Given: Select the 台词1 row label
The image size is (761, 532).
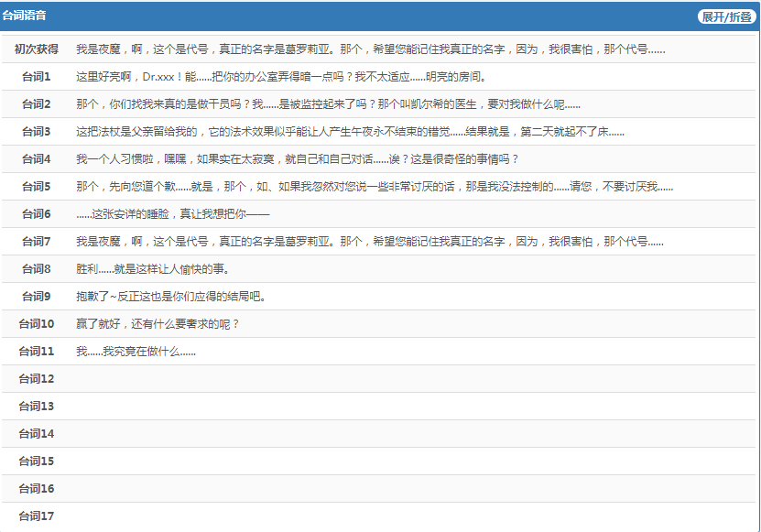Looking at the screenshot, I should coord(37,77).
